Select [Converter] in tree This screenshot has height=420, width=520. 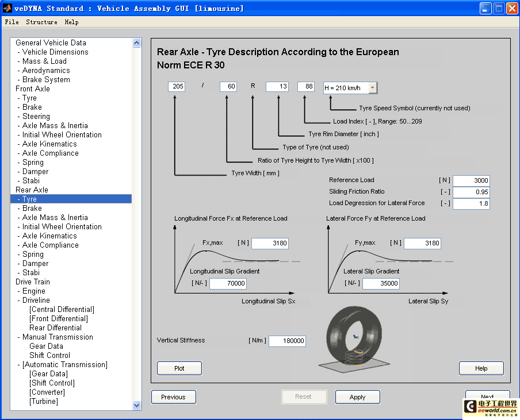[x=47, y=392]
